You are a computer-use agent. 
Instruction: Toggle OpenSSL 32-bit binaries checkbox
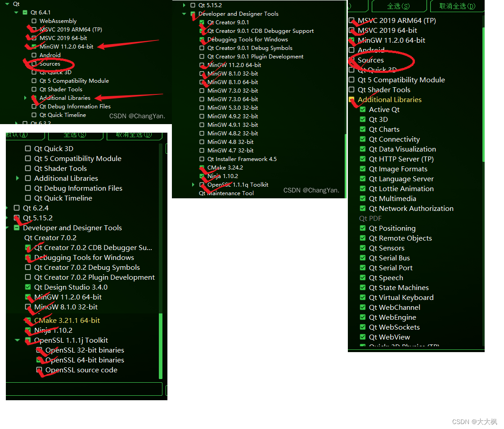pyautogui.click(x=39, y=350)
